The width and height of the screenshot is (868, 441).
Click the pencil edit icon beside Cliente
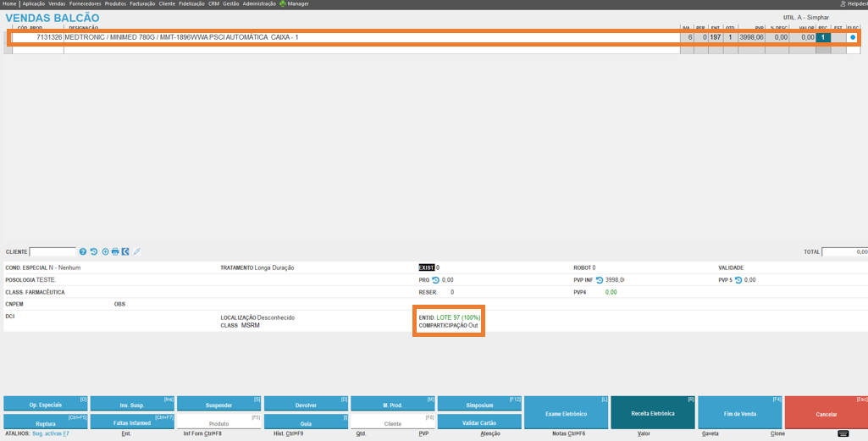pos(137,251)
